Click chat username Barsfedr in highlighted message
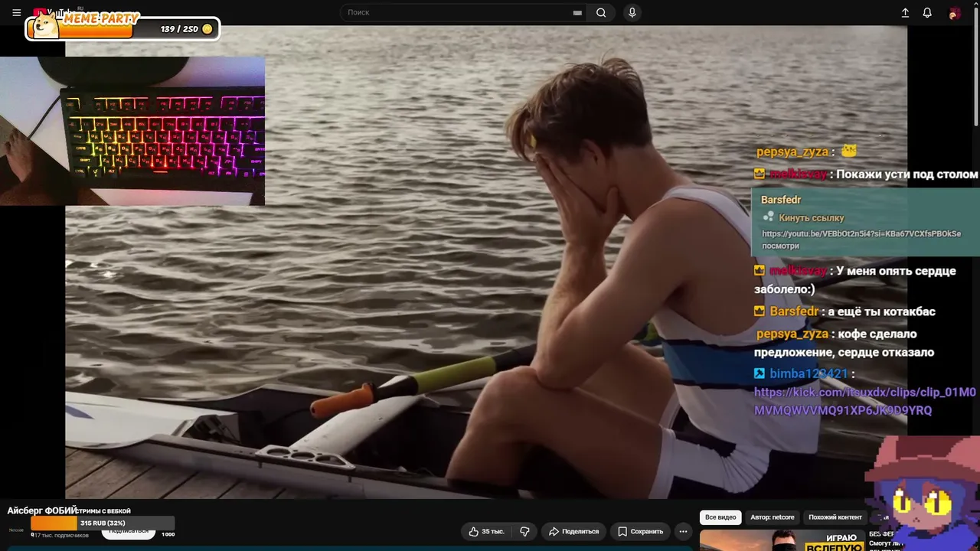Viewport: 980px width, 551px height. pos(781,200)
